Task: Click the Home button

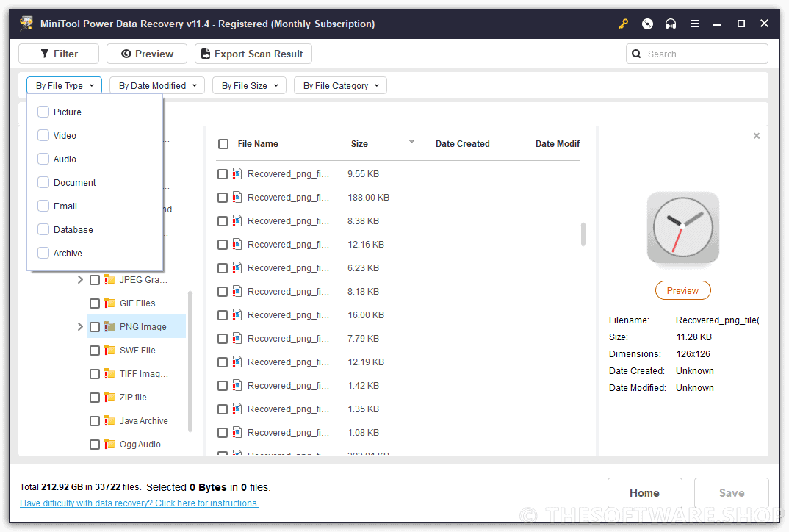Action: 644,493
